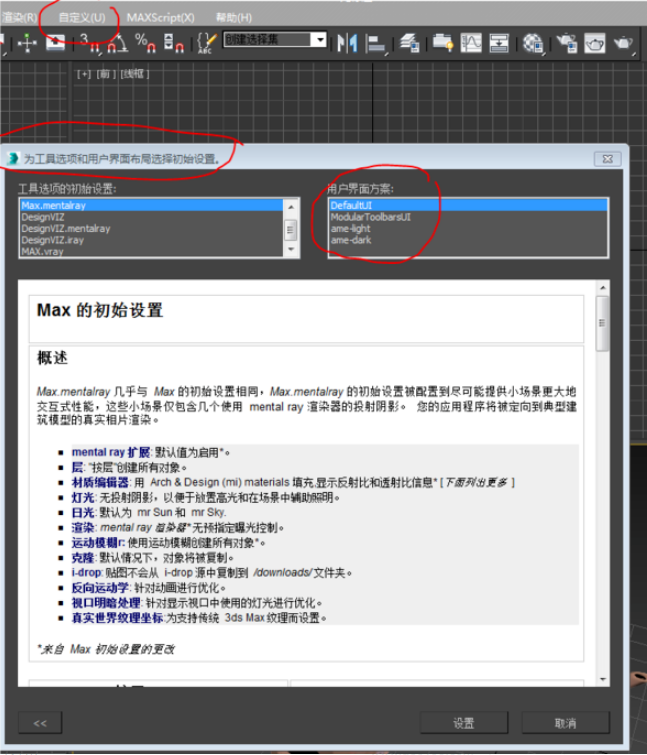Select DesignVIZ.mentalray in the list
Viewport: 647px width, 755px height.
pyautogui.click(x=152, y=229)
